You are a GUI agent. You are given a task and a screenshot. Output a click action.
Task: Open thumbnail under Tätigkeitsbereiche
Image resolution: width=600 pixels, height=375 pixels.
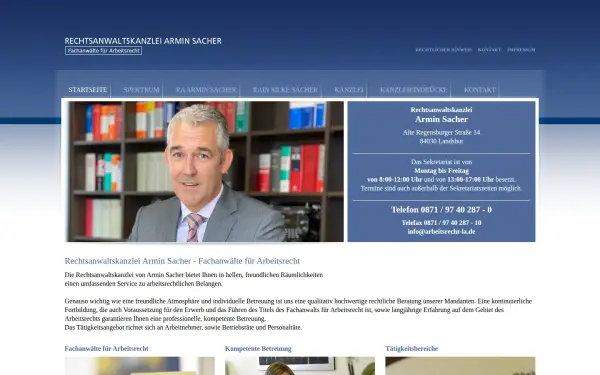[460, 366]
